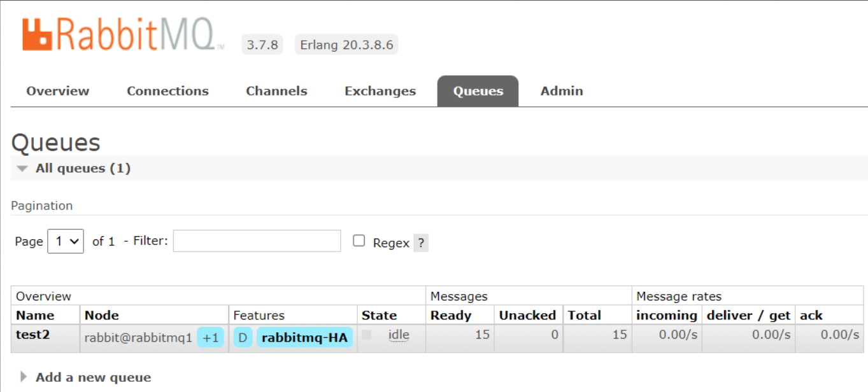Screen dimensions: 868x392
Task: Open the test2 queue
Action: tap(32, 335)
